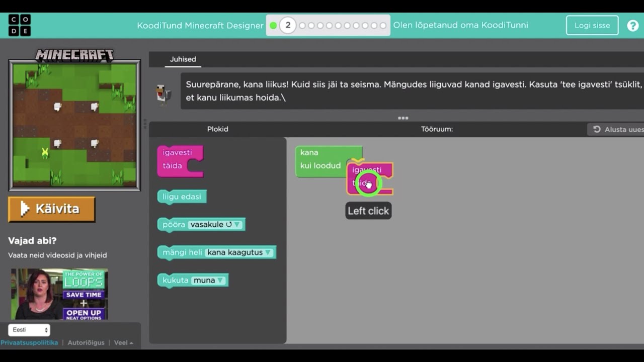Go to completed level 1 green dot

pos(273,26)
